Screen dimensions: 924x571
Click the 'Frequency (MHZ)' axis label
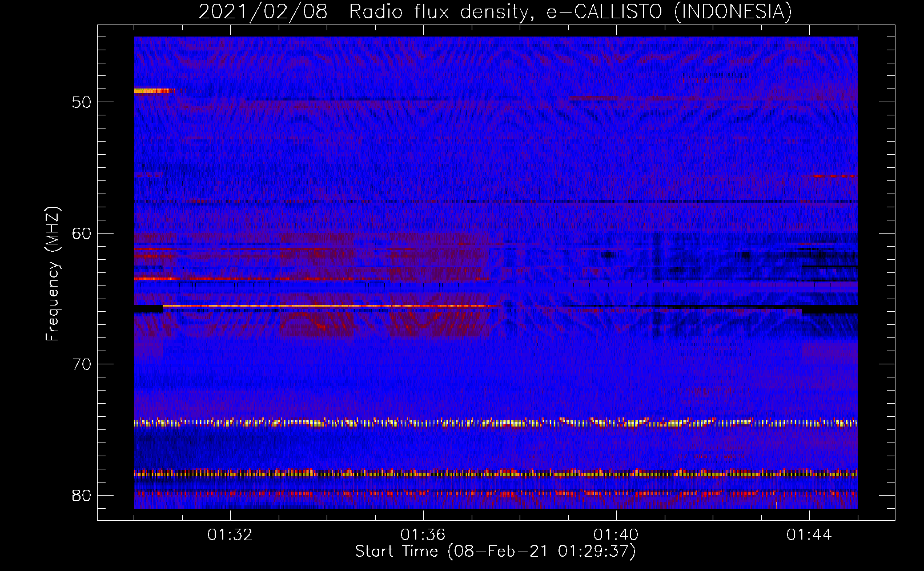(53, 274)
